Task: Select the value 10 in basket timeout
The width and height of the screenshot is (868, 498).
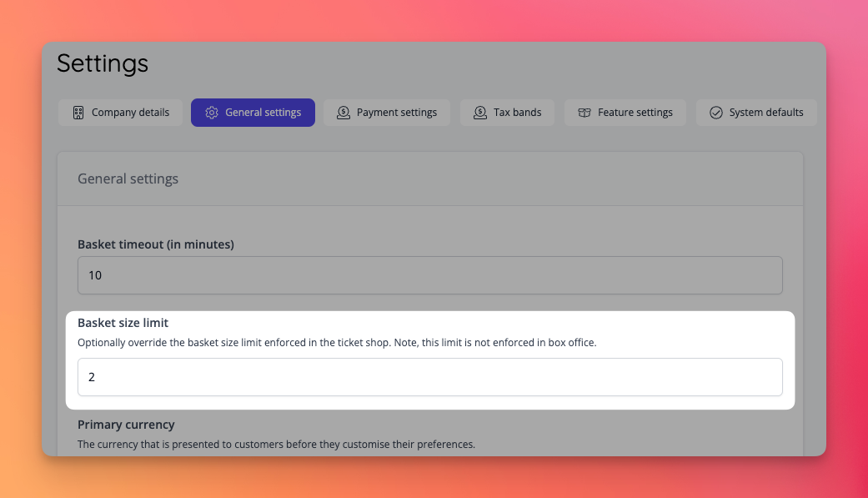Action: [x=96, y=274]
